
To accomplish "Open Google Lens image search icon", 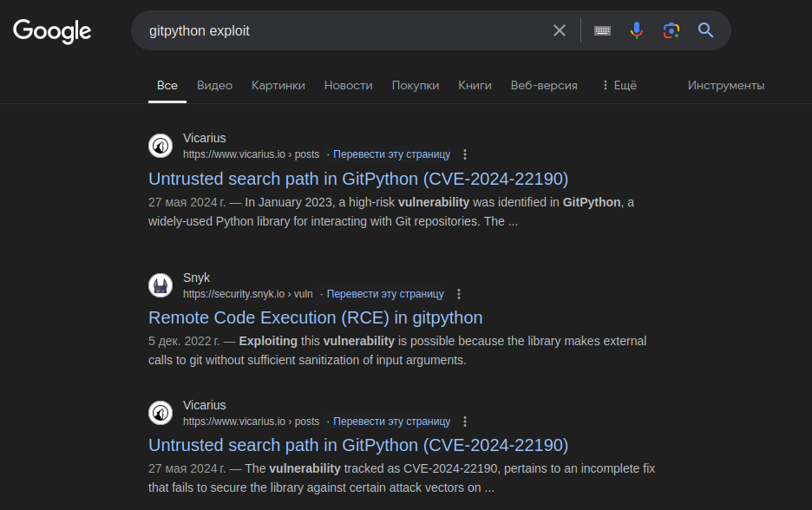I will (x=671, y=30).
